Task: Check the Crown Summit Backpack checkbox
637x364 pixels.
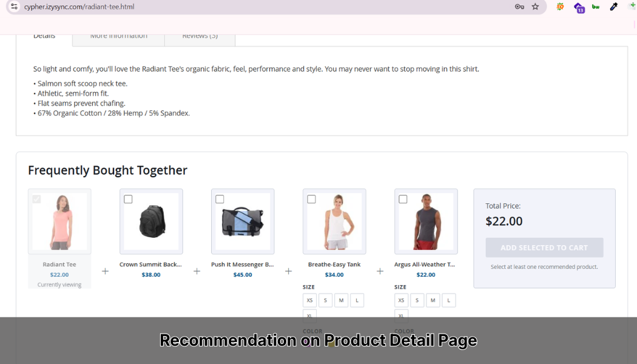Action: (x=128, y=199)
